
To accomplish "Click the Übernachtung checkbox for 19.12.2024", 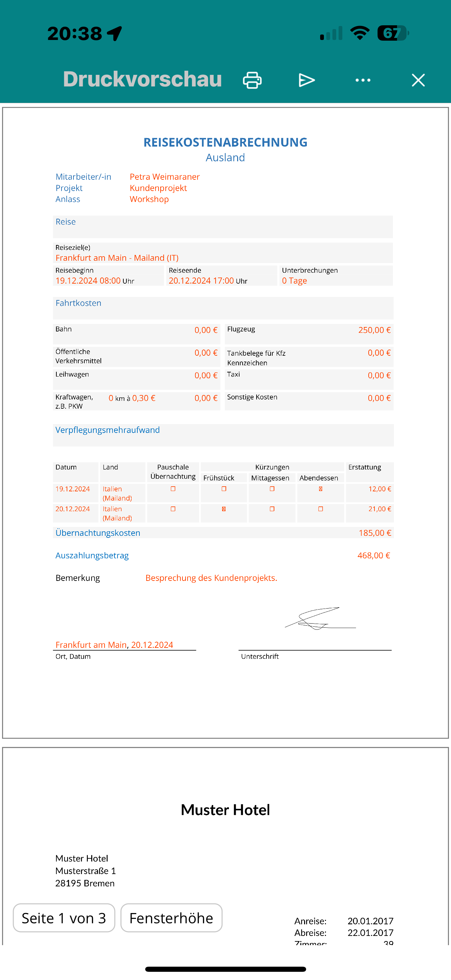I will (173, 489).
